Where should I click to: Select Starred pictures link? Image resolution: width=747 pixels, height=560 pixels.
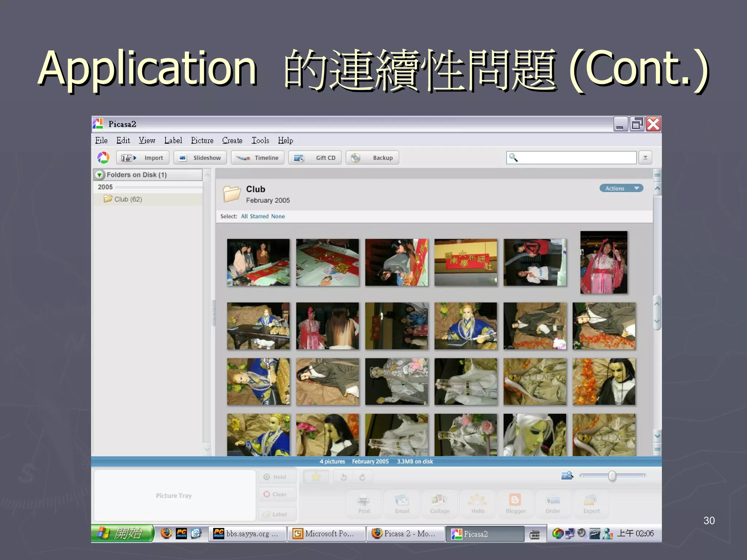(x=259, y=216)
